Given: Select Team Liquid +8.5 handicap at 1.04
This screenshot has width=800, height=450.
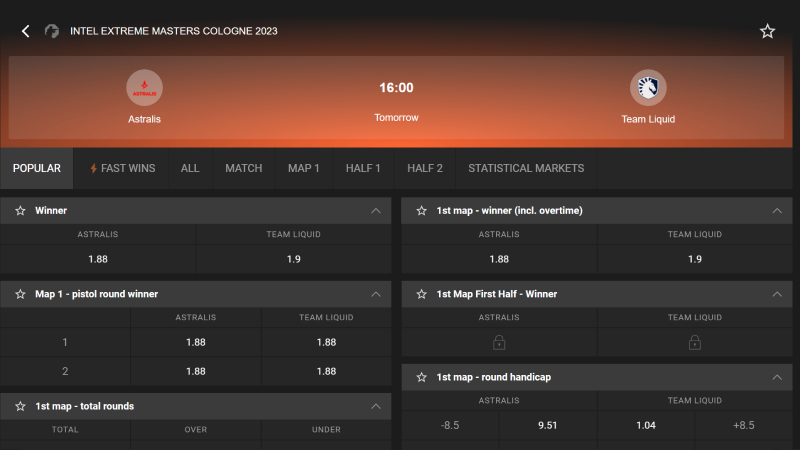Looking at the screenshot, I should 646,426.
